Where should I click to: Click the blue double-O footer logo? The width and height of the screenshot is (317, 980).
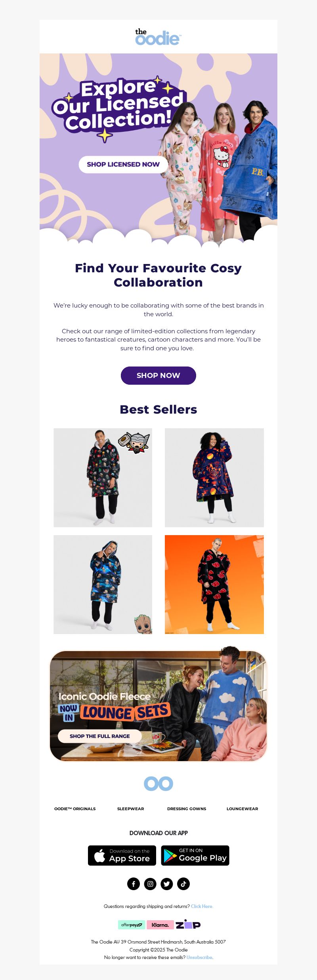pos(158,783)
